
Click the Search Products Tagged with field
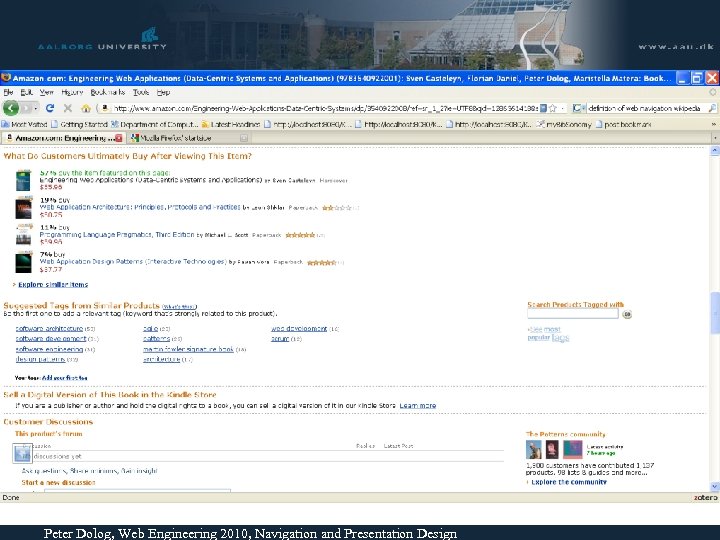[573, 314]
